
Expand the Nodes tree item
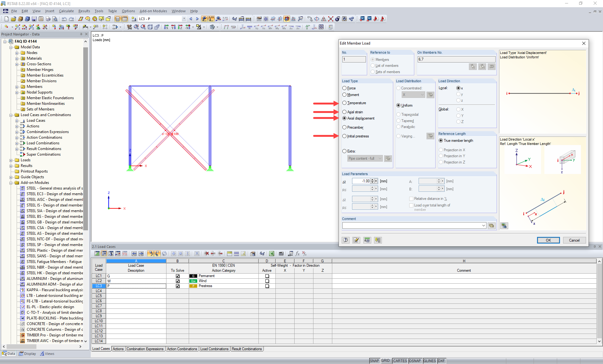17,53
